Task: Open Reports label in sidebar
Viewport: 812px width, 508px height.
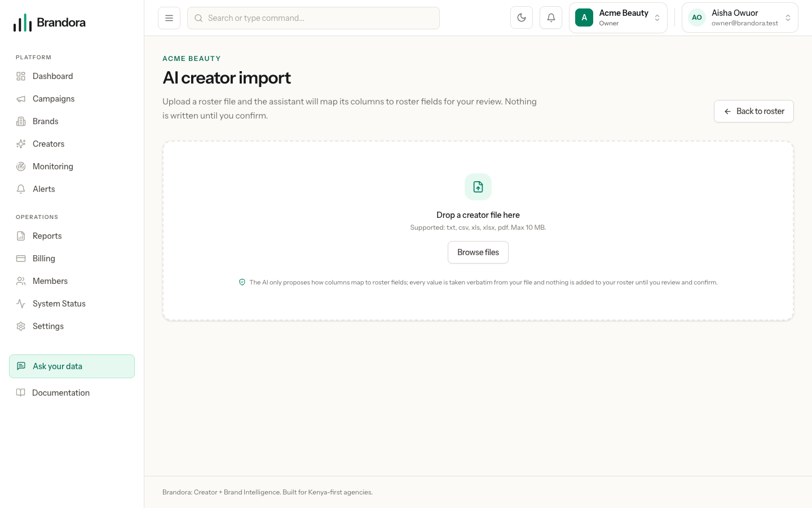Action: 47,236
